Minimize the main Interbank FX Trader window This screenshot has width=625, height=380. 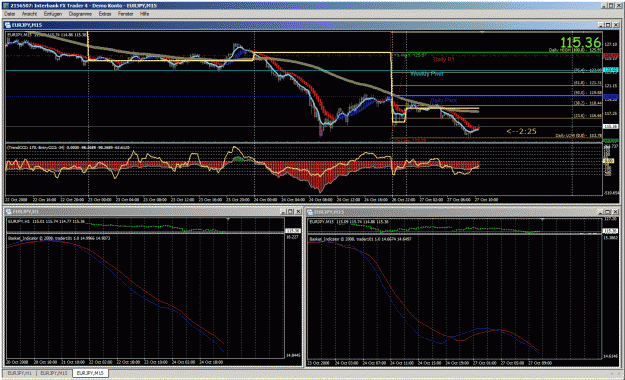(x=605, y=5)
